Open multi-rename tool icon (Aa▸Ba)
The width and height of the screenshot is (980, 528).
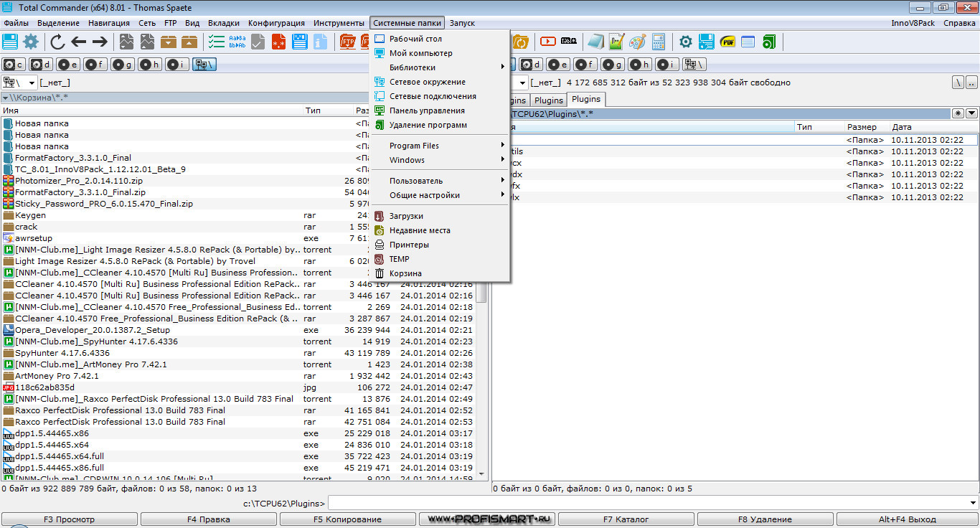(x=237, y=42)
